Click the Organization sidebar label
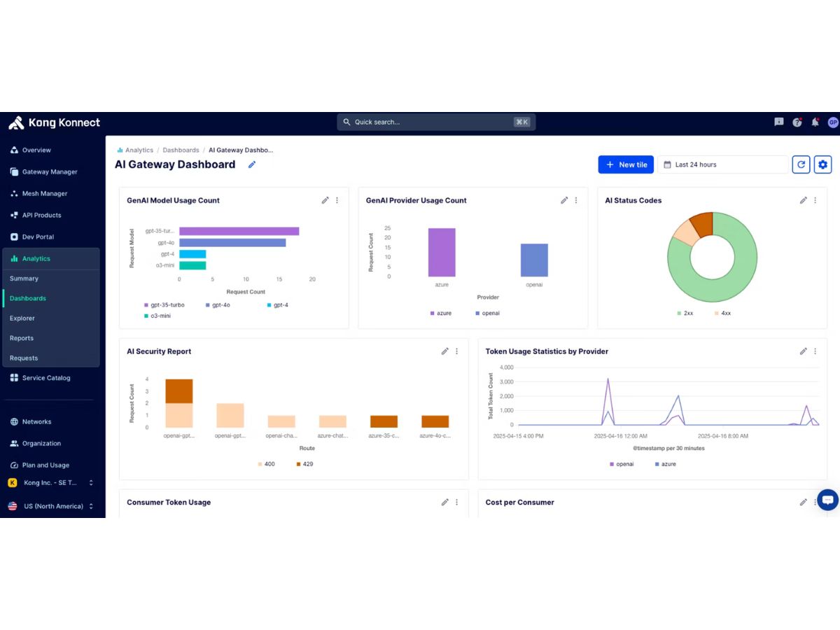This screenshot has height=630, width=840. 41,444
